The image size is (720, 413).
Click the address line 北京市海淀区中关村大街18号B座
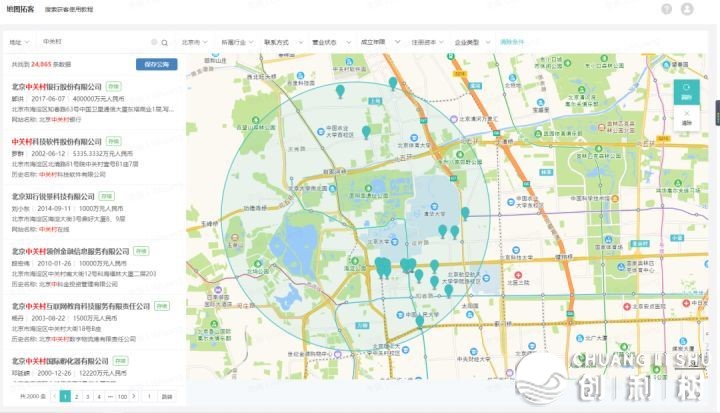coord(56,328)
